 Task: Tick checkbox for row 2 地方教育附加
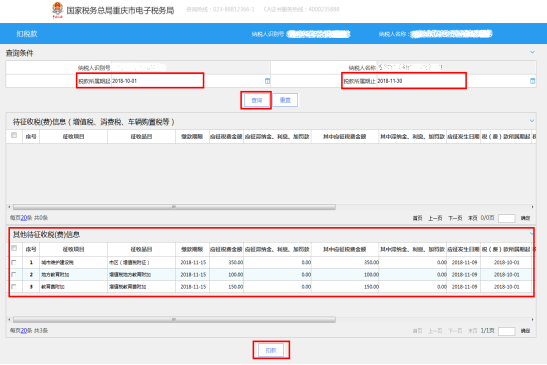click(x=14, y=275)
